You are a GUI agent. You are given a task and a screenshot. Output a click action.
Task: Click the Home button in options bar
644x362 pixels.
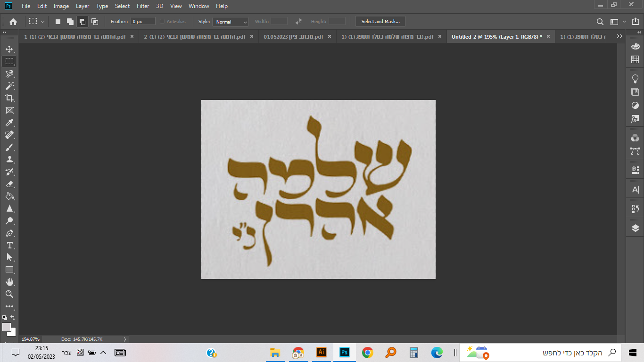(13, 22)
